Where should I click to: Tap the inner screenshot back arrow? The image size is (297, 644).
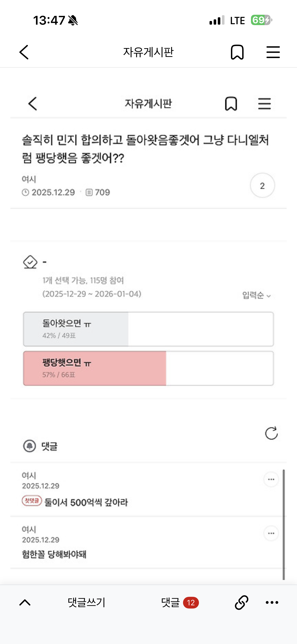(x=33, y=104)
